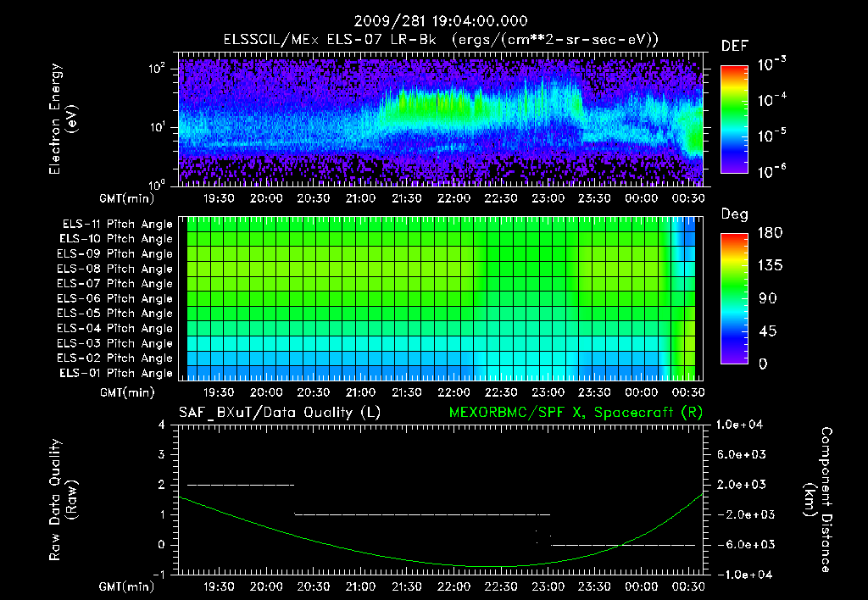Select the ELS-01 Pitch Angle row label
868x600 pixels.
coord(116,373)
